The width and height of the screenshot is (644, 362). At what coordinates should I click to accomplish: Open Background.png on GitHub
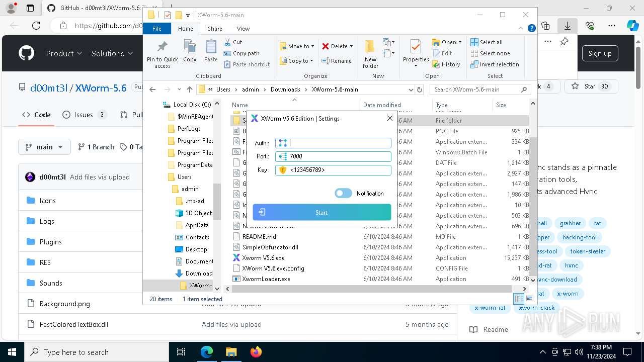tap(65, 304)
